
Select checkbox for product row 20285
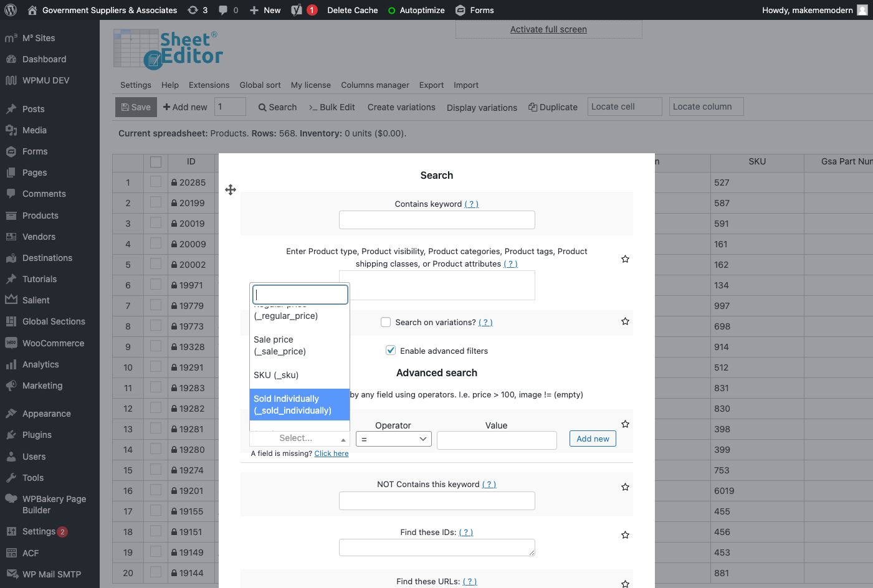pyautogui.click(x=156, y=182)
